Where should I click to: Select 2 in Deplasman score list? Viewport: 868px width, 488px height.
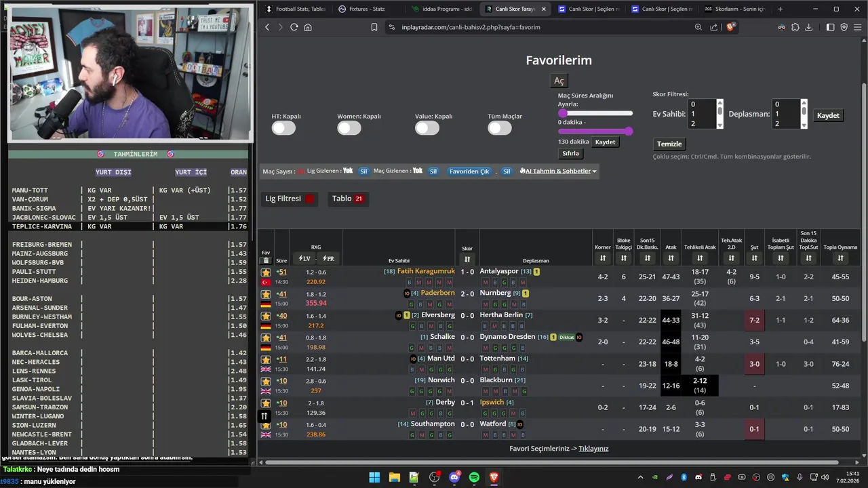(786, 123)
